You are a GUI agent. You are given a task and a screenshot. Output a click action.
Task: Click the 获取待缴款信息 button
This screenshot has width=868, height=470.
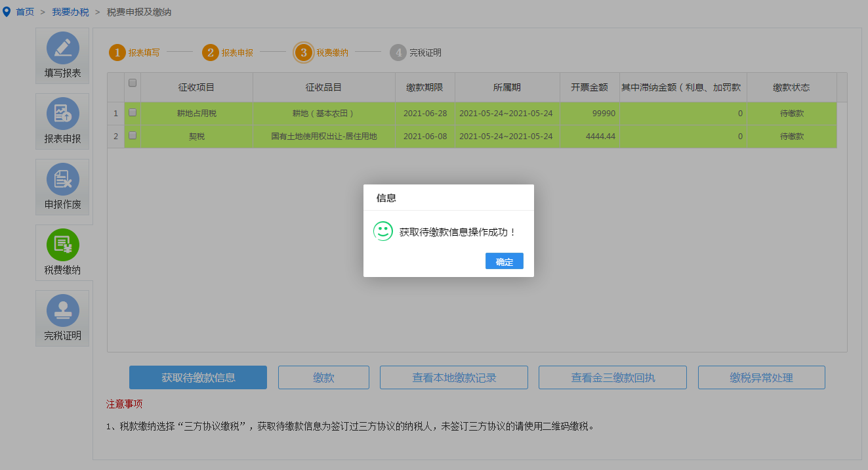pos(198,377)
